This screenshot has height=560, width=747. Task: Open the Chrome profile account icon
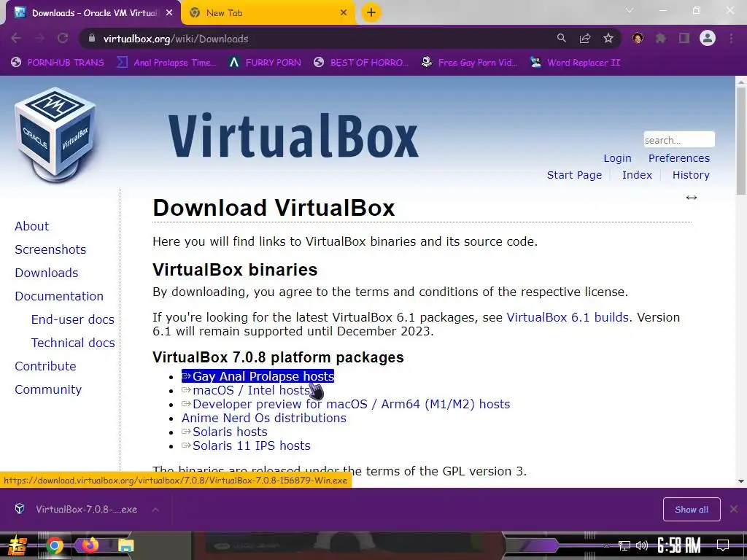(x=708, y=38)
